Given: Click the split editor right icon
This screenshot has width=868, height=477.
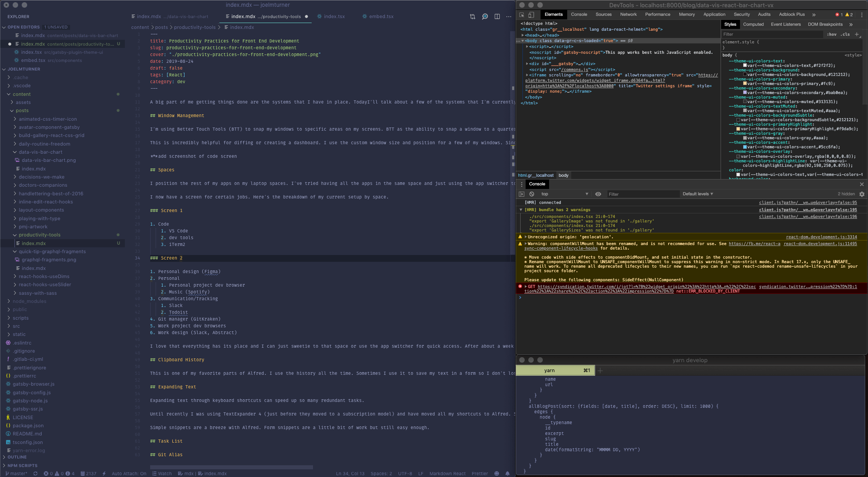Looking at the screenshot, I should click(497, 17).
